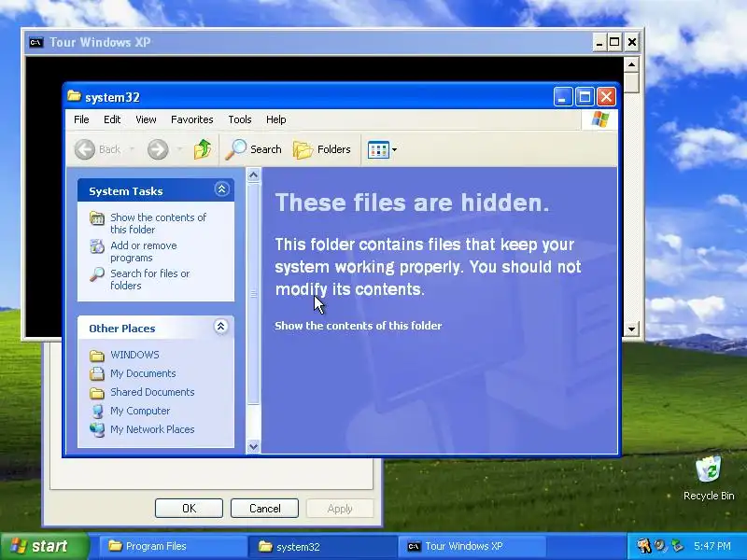Switch to system32 taskbar button
Screen dimensions: 747x560
pos(322,546)
